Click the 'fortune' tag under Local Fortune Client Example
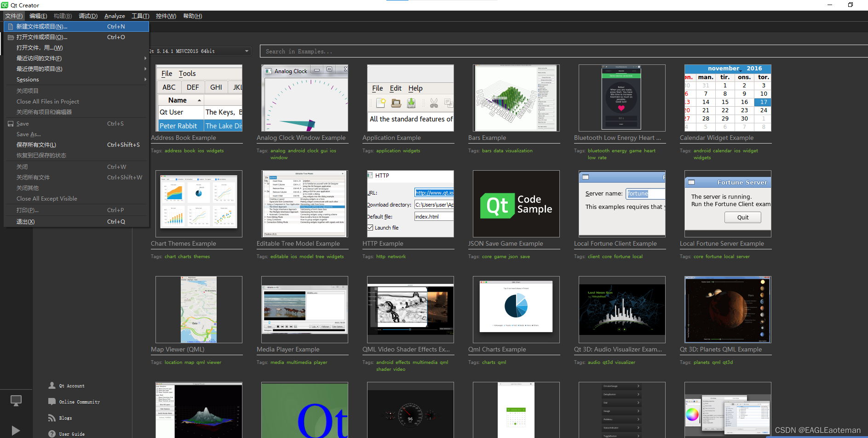The height and width of the screenshot is (438, 868). coord(622,257)
